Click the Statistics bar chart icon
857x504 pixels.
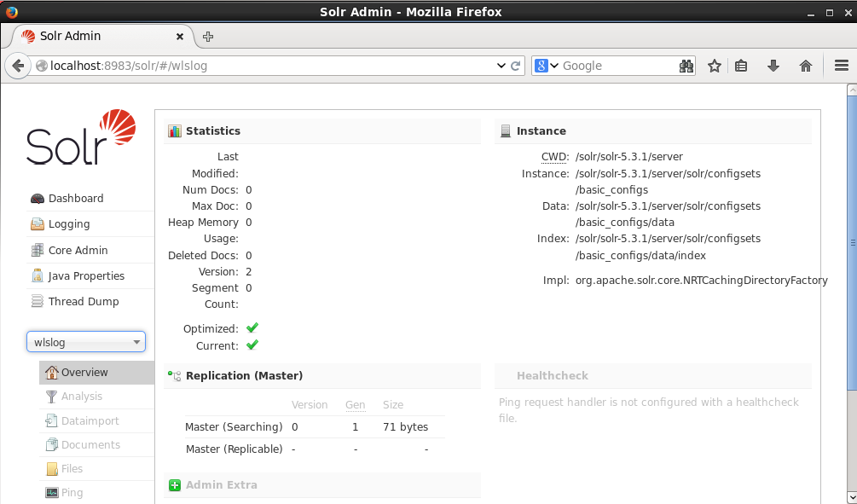pyautogui.click(x=174, y=131)
